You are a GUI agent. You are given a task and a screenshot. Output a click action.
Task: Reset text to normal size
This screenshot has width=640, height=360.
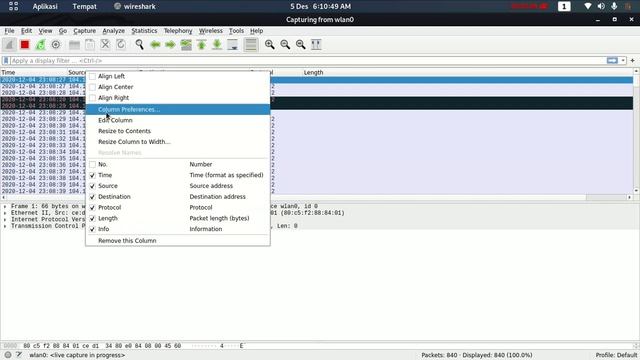(300, 44)
